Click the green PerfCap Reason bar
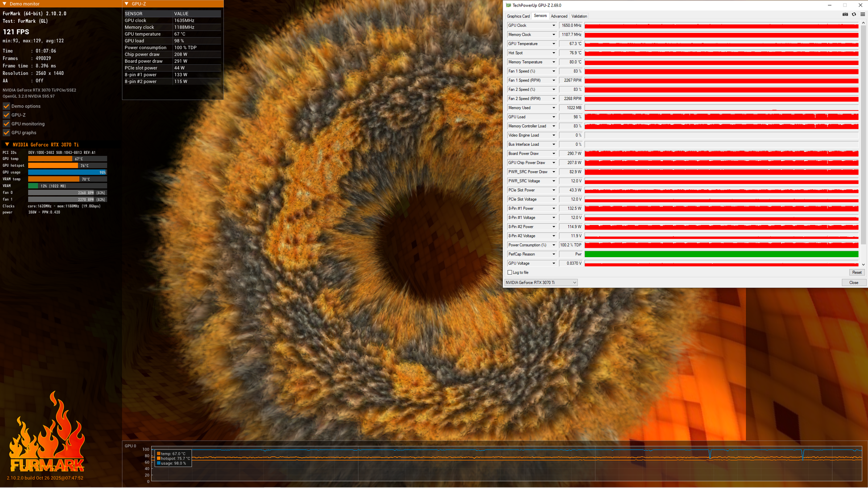The image size is (868, 488). [x=721, y=254]
